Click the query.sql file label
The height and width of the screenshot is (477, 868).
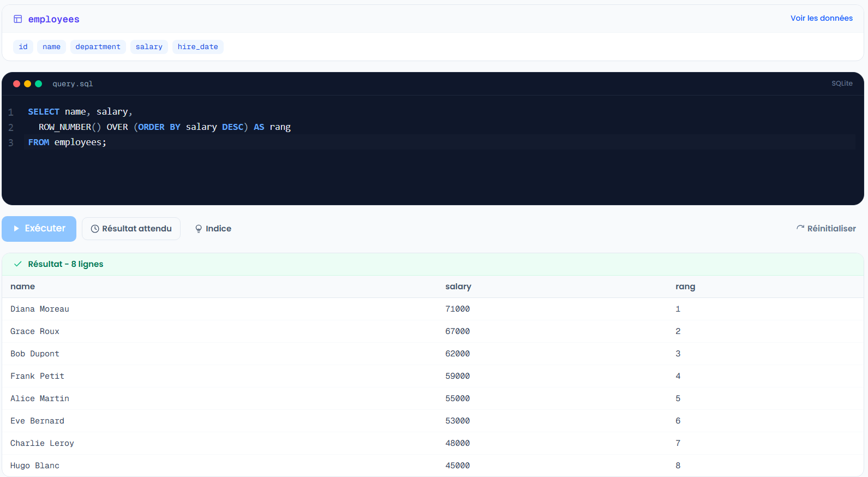[73, 84]
